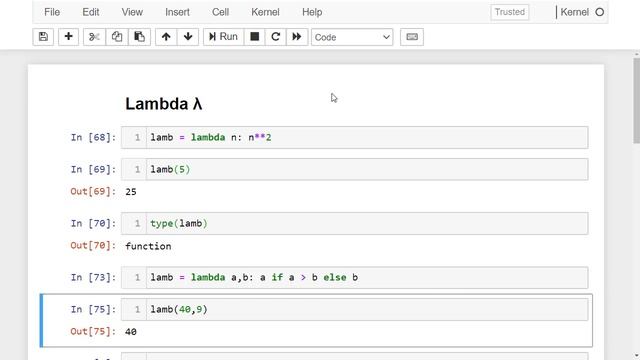Image resolution: width=640 pixels, height=360 pixels.
Task: Toggle the Trusted notebook indicator
Action: (x=510, y=12)
